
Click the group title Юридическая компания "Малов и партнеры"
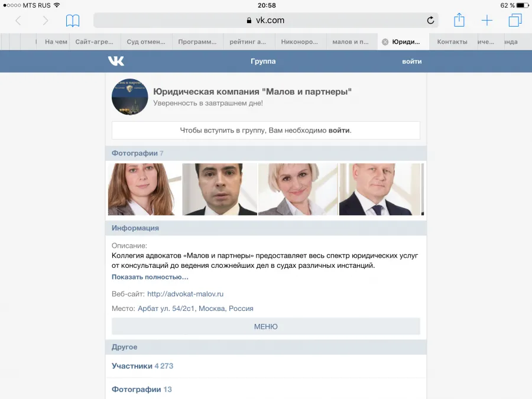pyautogui.click(x=252, y=91)
